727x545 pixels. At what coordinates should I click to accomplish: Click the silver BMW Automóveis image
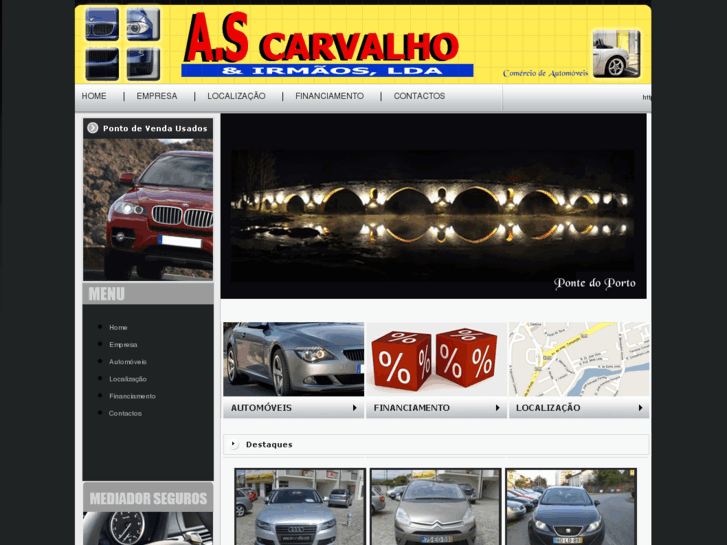coord(293,359)
